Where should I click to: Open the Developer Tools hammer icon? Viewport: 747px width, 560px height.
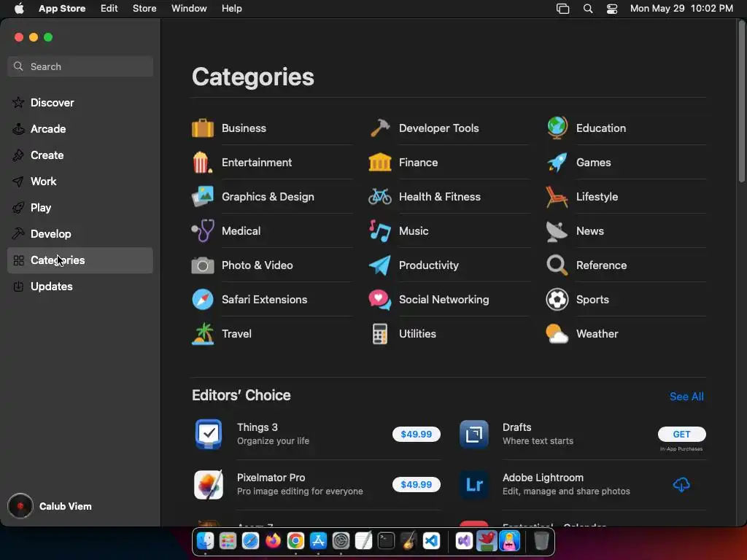tap(379, 128)
